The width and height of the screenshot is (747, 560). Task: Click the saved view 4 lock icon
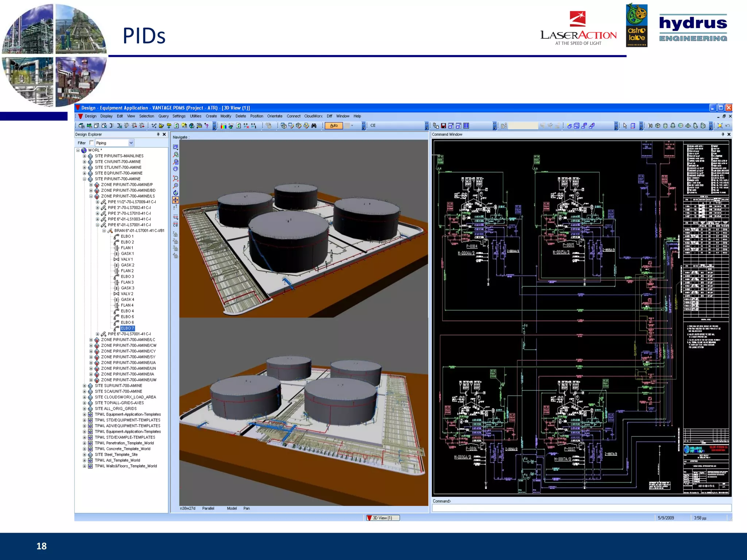click(x=175, y=256)
